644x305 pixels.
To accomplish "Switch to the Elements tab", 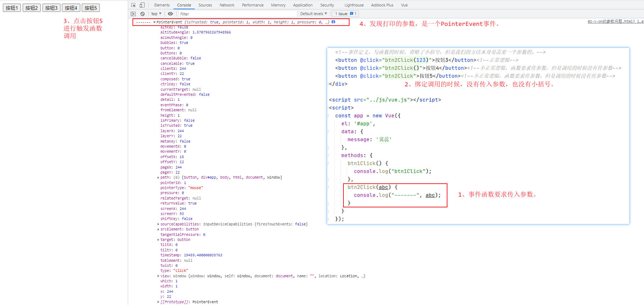I will pos(162,5).
